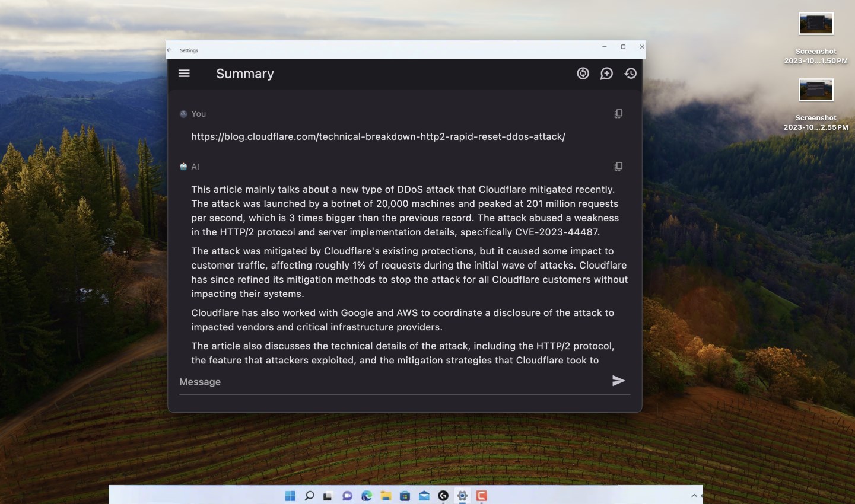Copy the You message with copy icon
The image size is (855, 504).
click(x=618, y=114)
